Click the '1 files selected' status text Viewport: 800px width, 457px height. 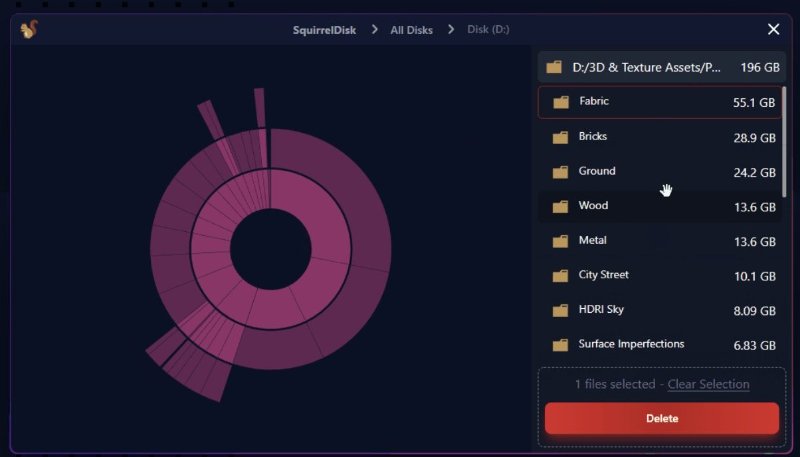[615, 384]
